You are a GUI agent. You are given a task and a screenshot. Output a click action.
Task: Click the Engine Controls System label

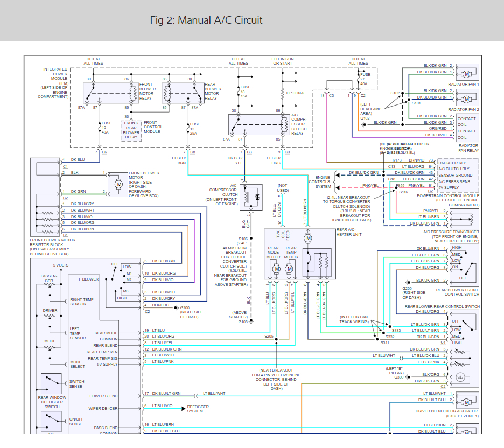tap(319, 182)
